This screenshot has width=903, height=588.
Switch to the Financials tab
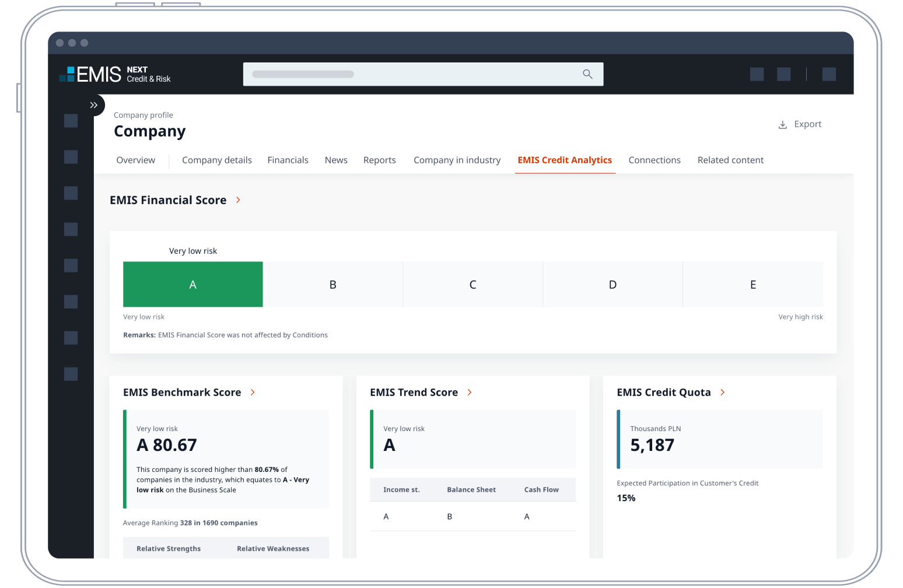pyautogui.click(x=288, y=160)
